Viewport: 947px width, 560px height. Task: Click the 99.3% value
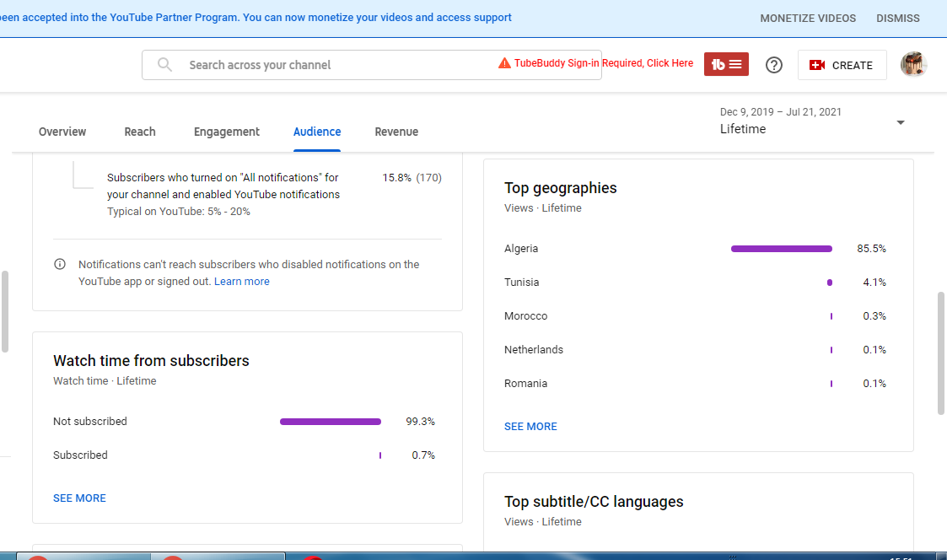coord(420,422)
